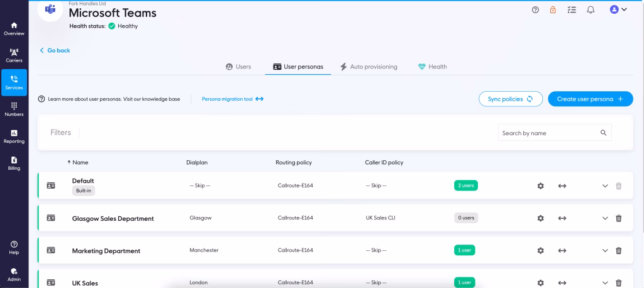Switch to the Auto provisioning tab

(x=369, y=67)
